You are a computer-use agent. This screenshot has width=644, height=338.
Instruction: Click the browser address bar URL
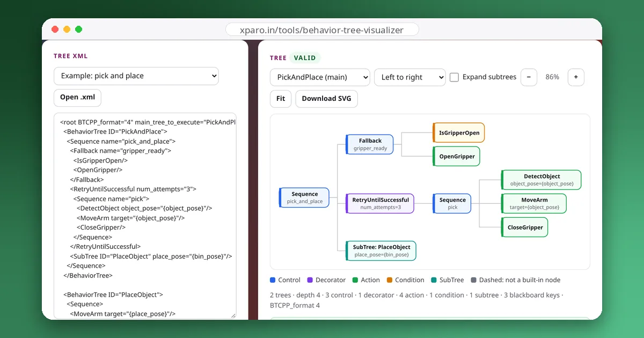pos(321,30)
